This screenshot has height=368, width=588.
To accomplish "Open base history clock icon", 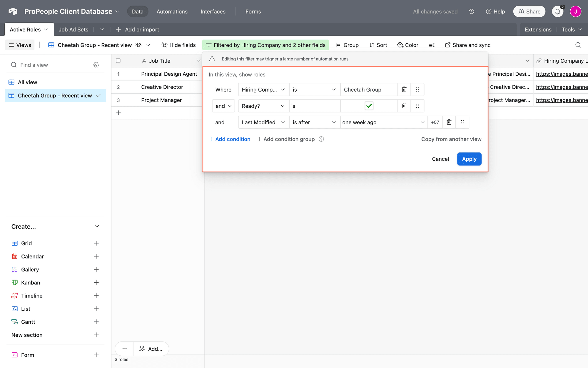I will pyautogui.click(x=471, y=11).
